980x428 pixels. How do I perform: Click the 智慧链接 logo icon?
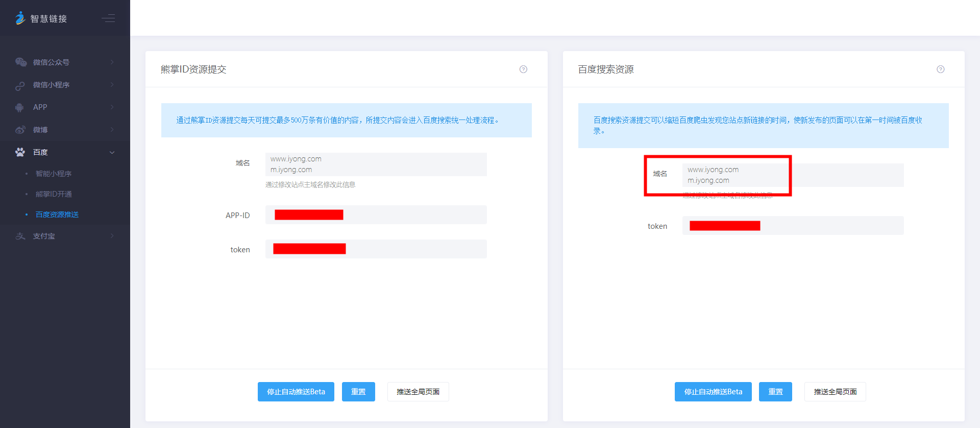click(x=20, y=18)
